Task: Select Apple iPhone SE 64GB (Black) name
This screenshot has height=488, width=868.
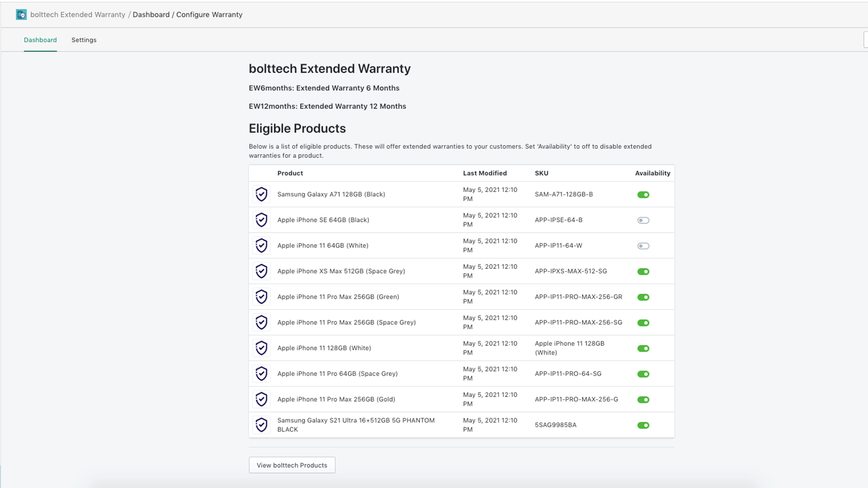Action: pyautogui.click(x=323, y=220)
